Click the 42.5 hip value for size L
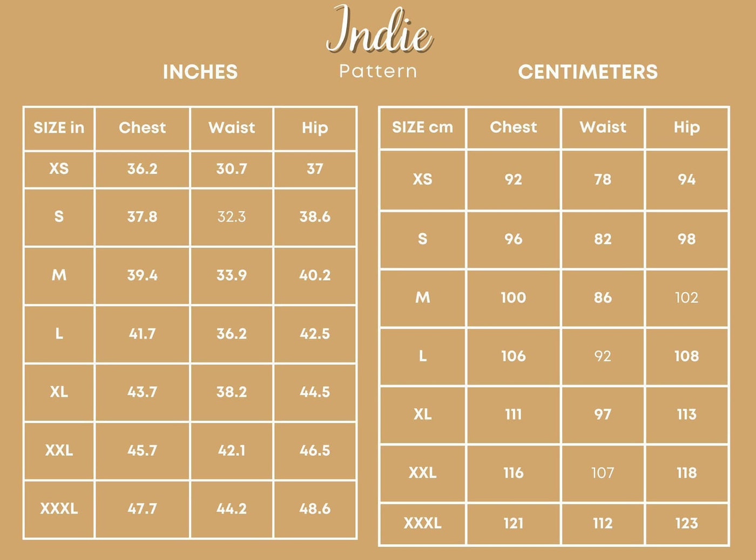 (315, 333)
